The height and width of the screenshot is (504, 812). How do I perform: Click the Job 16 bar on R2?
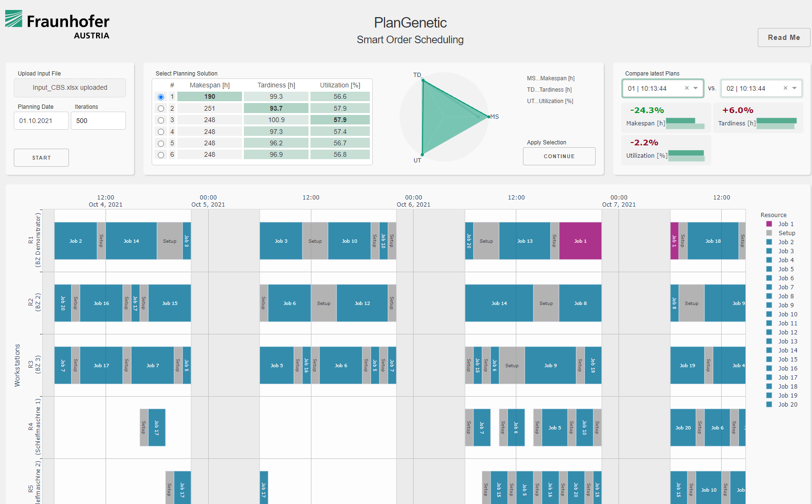(x=101, y=303)
